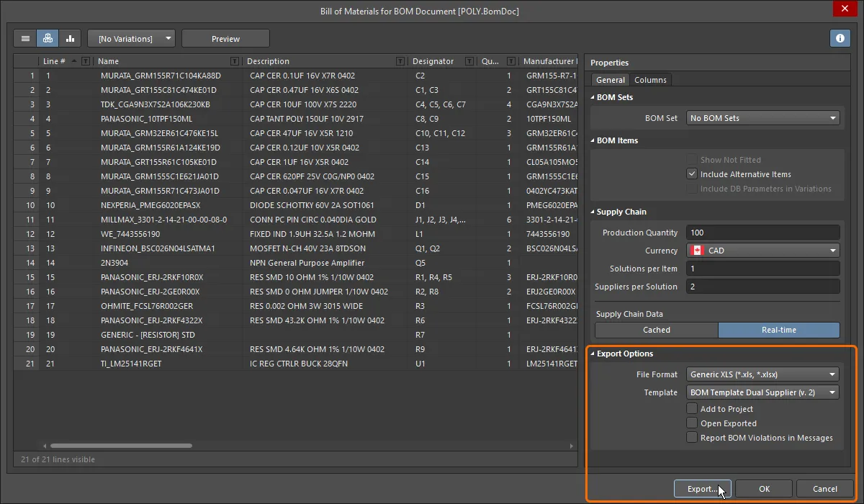The image size is (864, 504).
Task: Click the Export... button
Action: (703, 489)
